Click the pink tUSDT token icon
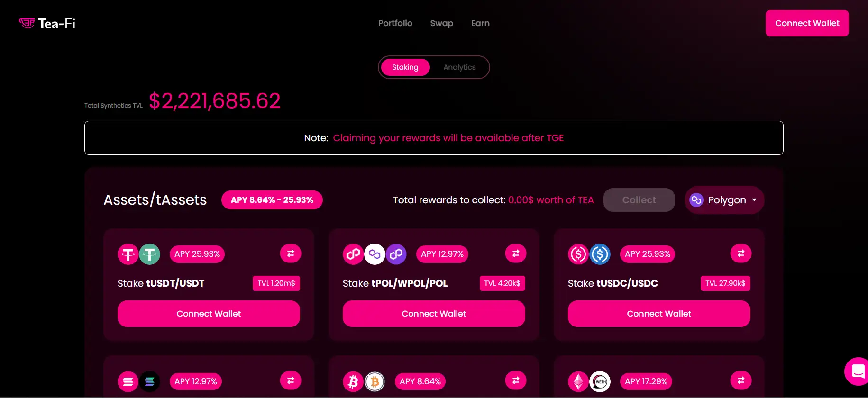Viewport: 868px width, 398px height. tap(128, 254)
